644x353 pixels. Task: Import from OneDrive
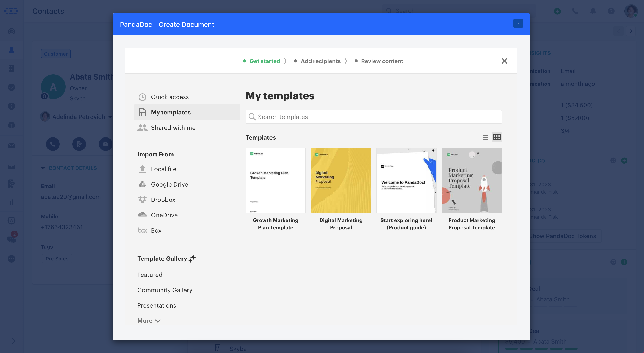click(x=164, y=215)
